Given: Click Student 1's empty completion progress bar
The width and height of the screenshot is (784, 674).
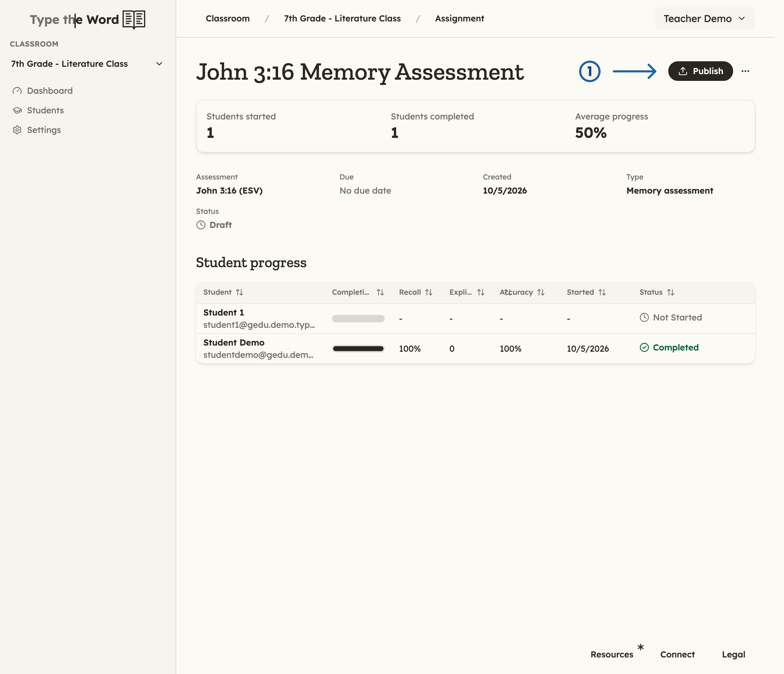Looking at the screenshot, I should tap(358, 319).
